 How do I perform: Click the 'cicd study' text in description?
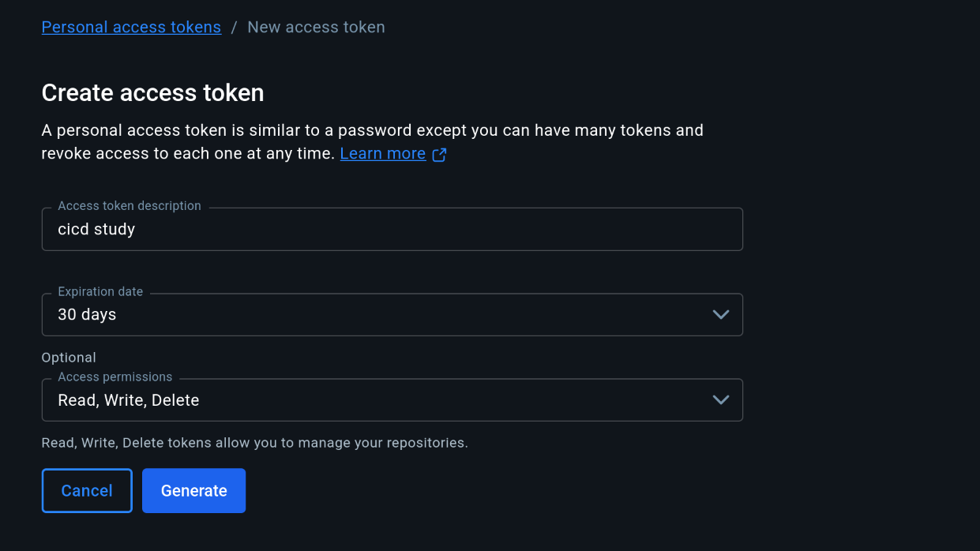(96, 229)
